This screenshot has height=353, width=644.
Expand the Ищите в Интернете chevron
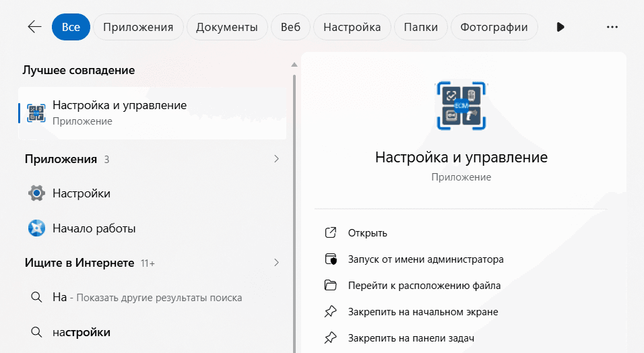tap(276, 263)
